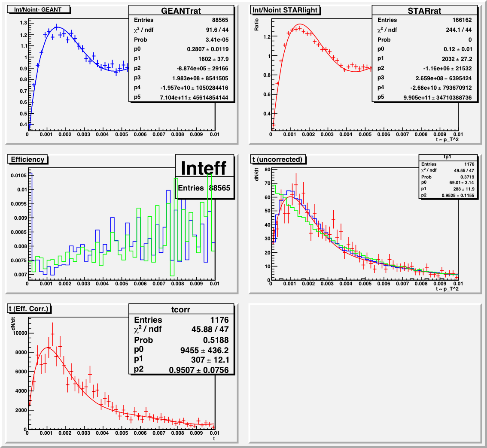
Task: Click the 'Int/Noint- GEANT' plot title
Action: click(38, 9)
